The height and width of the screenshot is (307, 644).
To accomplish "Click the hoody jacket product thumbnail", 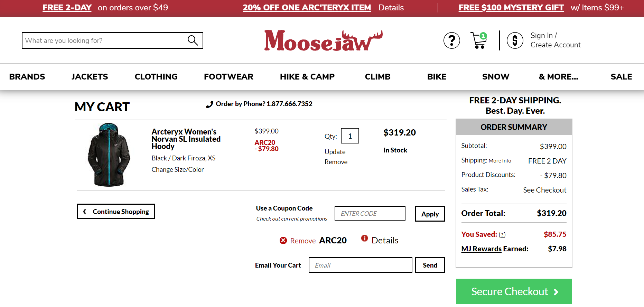I will 109,155.
